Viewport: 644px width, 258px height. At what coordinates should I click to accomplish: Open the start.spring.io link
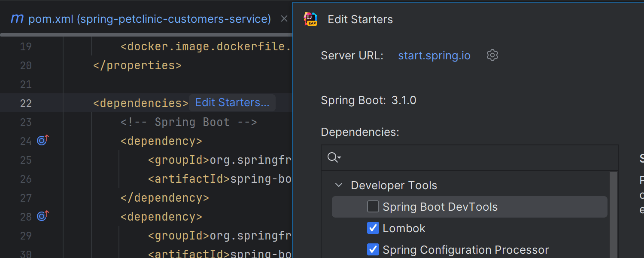click(434, 55)
